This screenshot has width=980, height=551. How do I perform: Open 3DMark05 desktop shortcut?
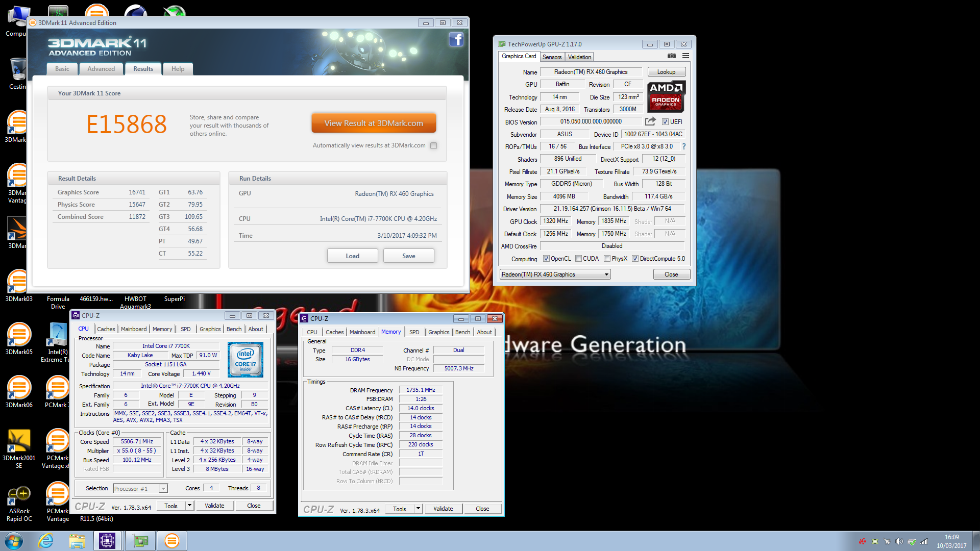pos(18,338)
